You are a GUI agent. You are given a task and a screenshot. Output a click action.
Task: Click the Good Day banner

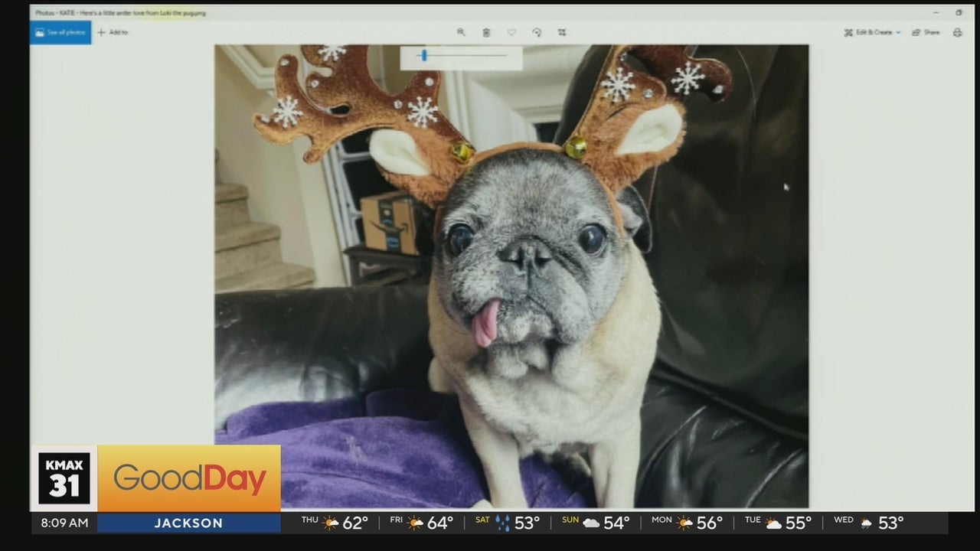pos(189,479)
